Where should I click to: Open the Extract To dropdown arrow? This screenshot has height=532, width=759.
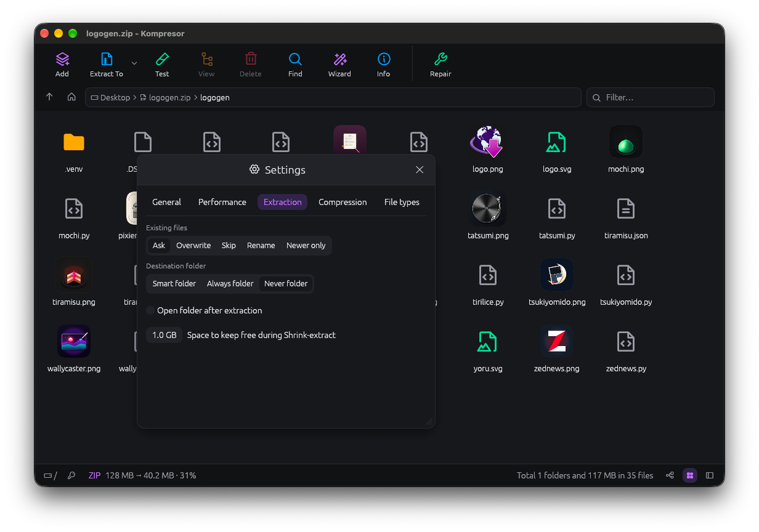click(134, 63)
